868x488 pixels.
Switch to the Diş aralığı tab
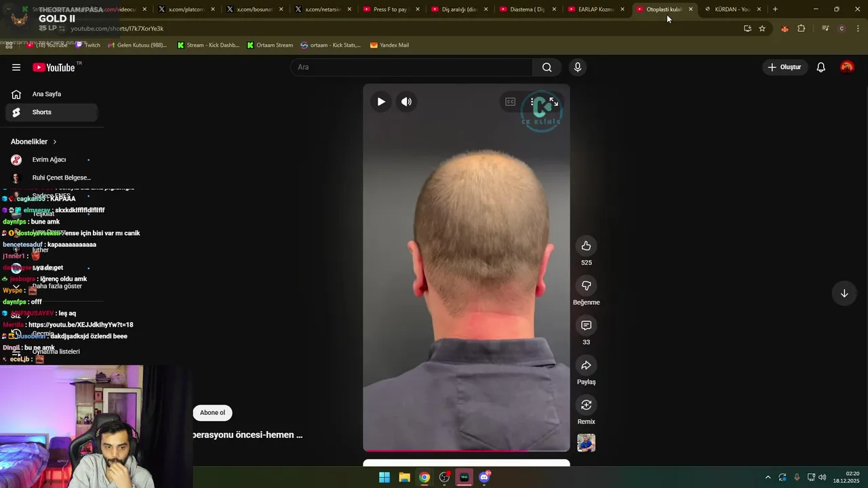click(458, 9)
